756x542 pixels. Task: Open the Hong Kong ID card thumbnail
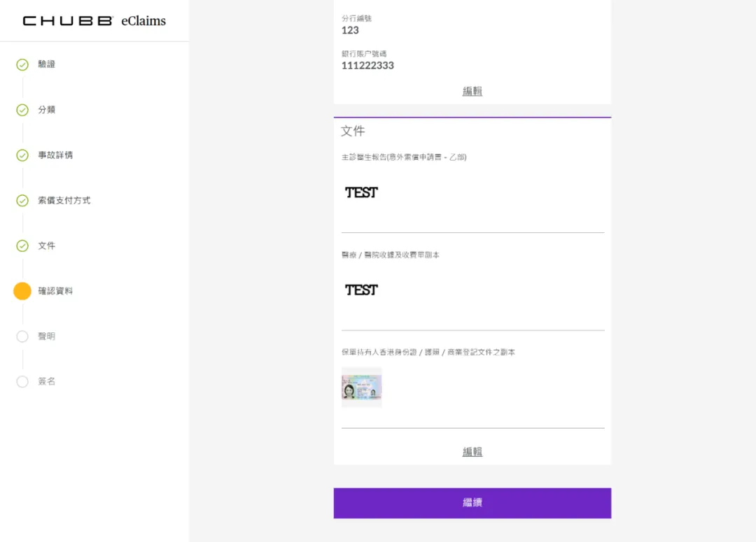[x=361, y=387]
